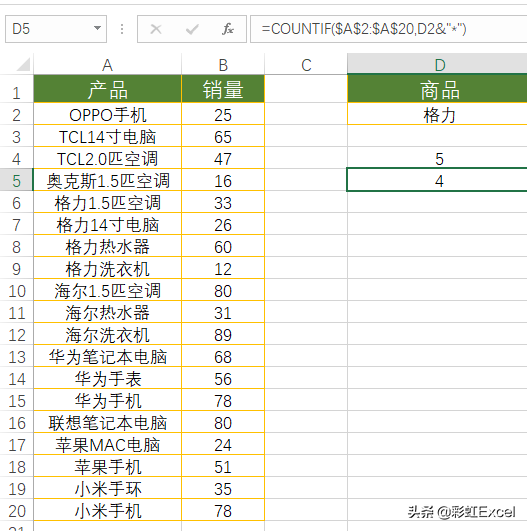Click cell D4 showing 5
The image size is (527, 531).
pyautogui.click(x=437, y=158)
